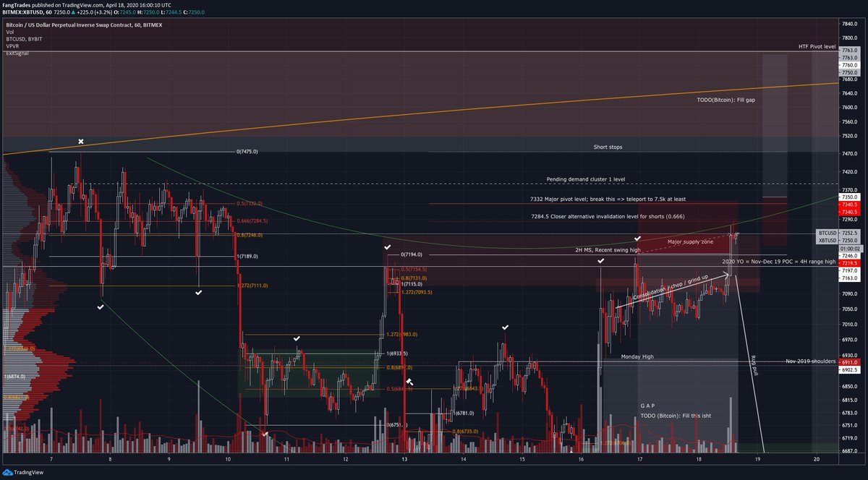Viewport: 868px width, 480px height.
Task: Click the Nov 2019 shoulders label
Action: (x=811, y=361)
